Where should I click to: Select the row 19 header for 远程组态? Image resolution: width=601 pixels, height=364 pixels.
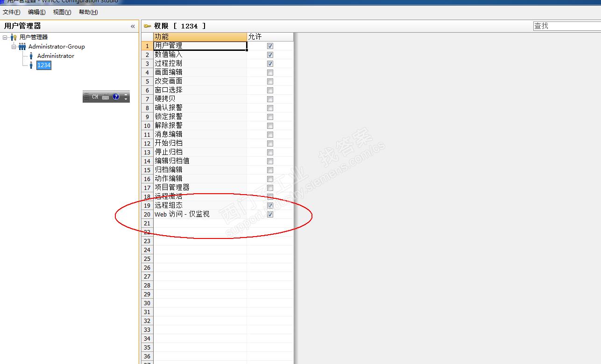[x=147, y=205]
